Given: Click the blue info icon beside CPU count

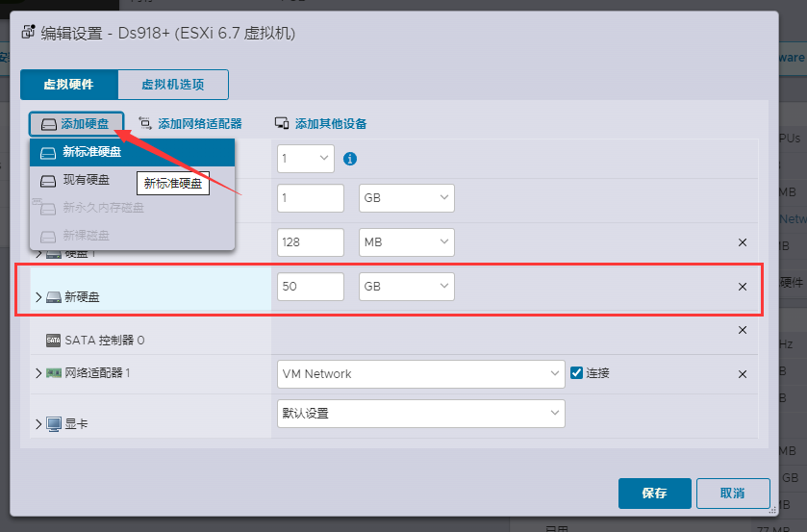Looking at the screenshot, I should click(x=350, y=159).
